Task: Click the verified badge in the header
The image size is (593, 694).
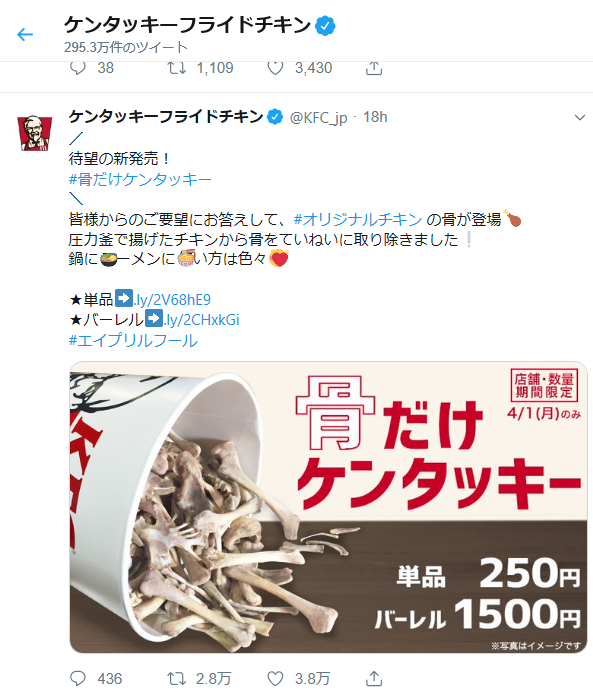Action: (325, 26)
